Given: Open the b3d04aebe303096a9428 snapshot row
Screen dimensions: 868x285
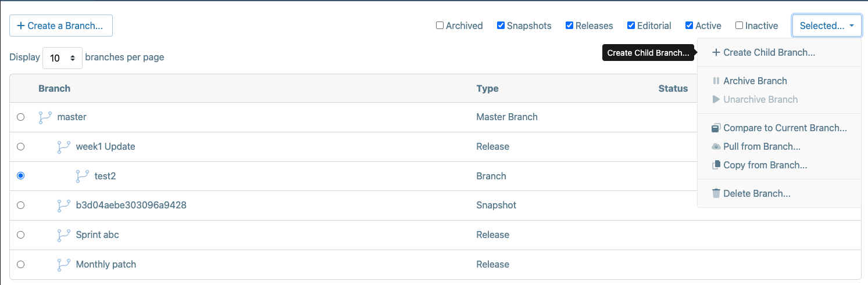Looking at the screenshot, I should (435, 205).
